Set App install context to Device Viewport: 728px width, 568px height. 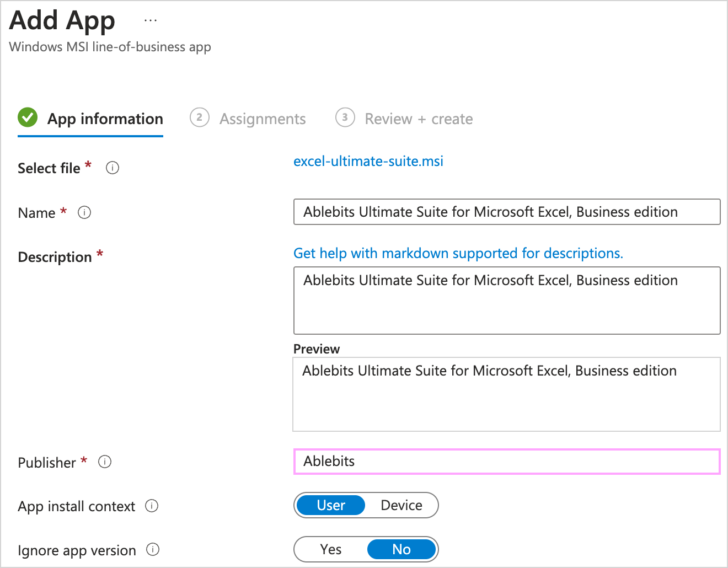(402, 505)
